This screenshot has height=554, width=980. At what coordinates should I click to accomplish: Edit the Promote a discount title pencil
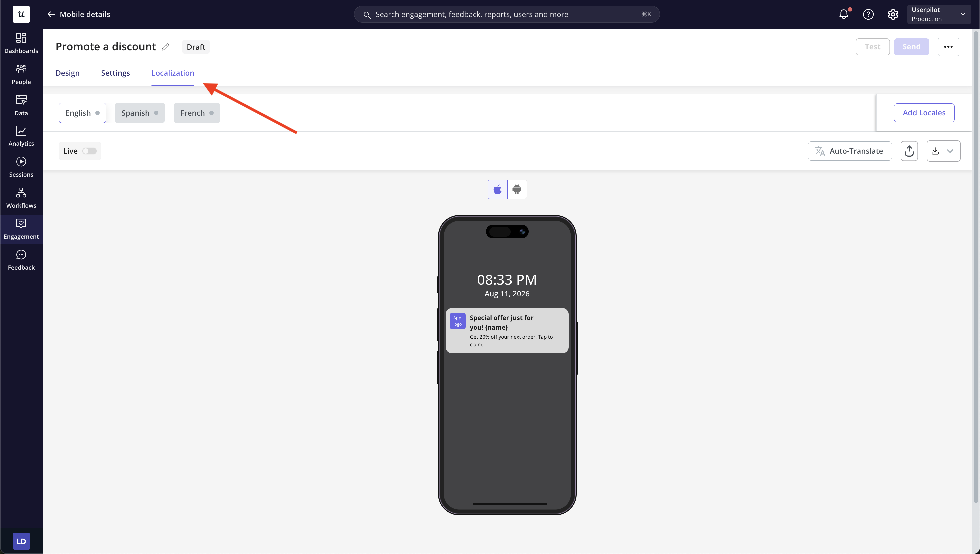pos(165,47)
